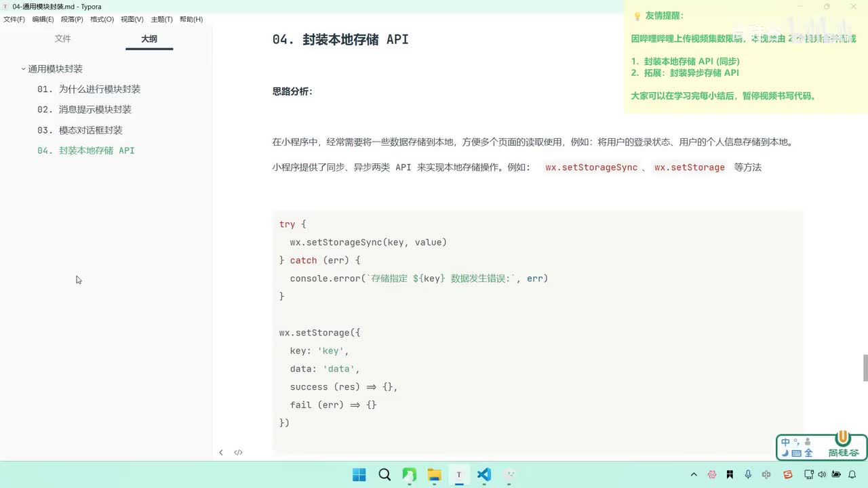Go to outline item 04. 封装本地存储 API

coord(86,150)
